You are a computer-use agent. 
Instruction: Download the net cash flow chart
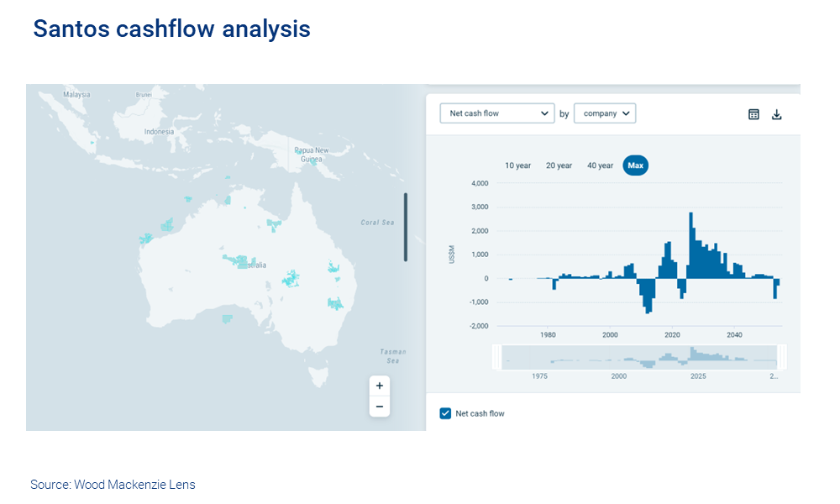pyautogui.click(x=776, y=113)
